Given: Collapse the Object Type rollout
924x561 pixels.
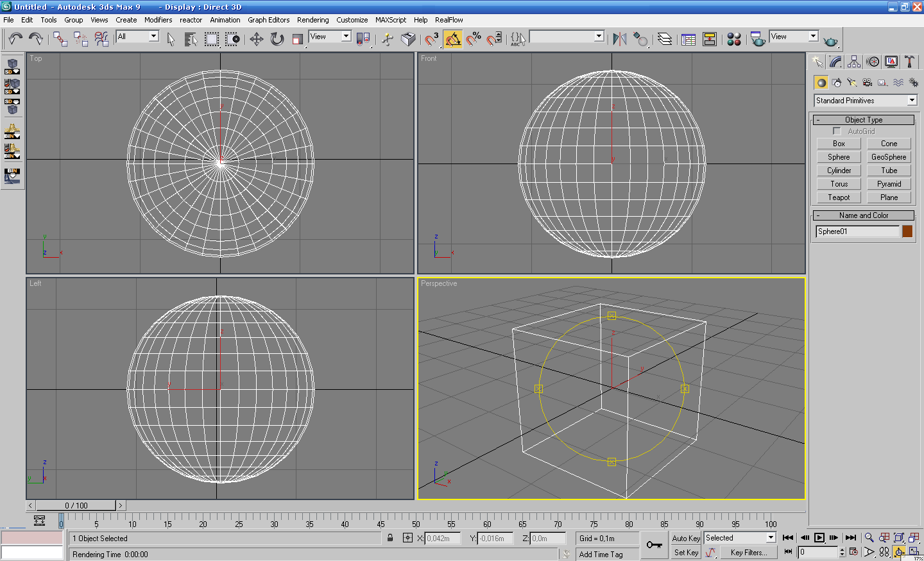Looking at the screenshot, I should [864, 120].
